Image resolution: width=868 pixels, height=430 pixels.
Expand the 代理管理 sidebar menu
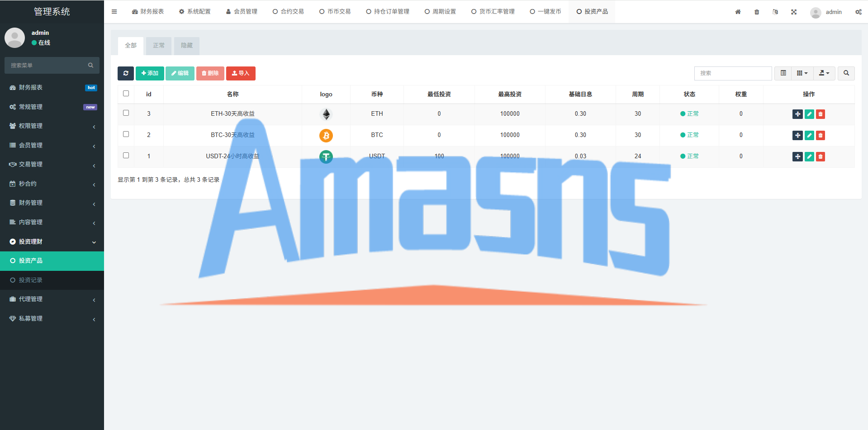(x=52, y=299)
